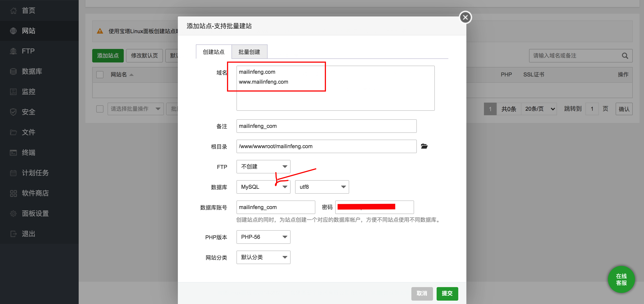Click the domain search input field
The width and height of the screenshot is (644, 304).
[575, 55]
